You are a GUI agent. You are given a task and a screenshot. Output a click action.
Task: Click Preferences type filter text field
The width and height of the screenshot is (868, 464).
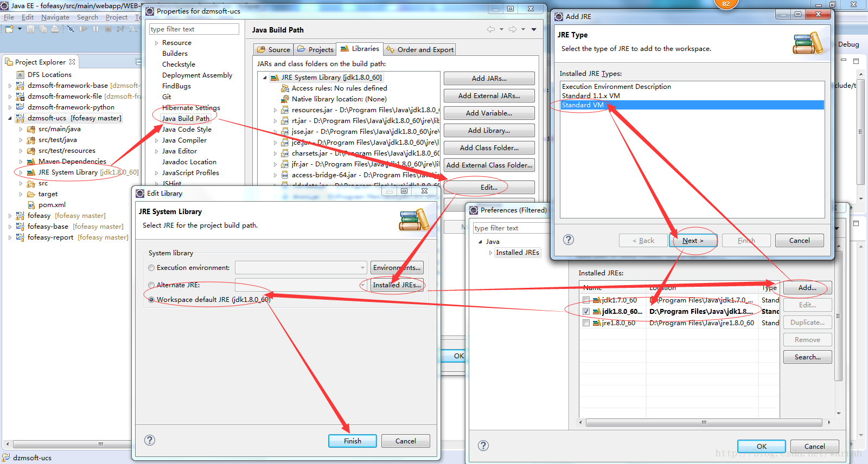(x=512, y=228)
